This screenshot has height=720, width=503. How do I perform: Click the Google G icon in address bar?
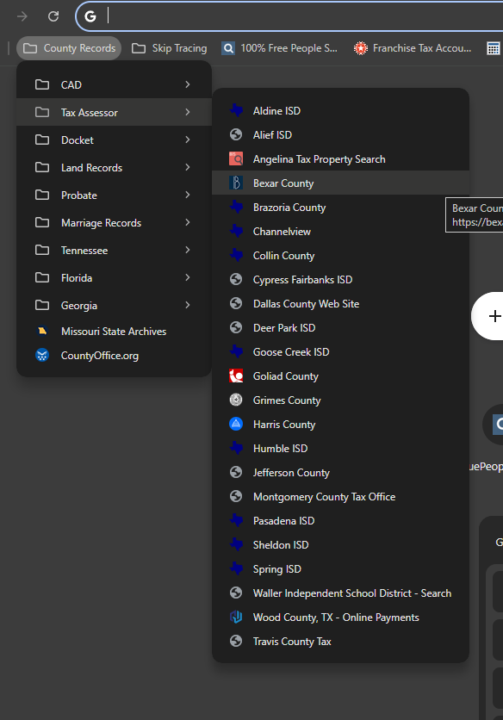pos(90,17)
